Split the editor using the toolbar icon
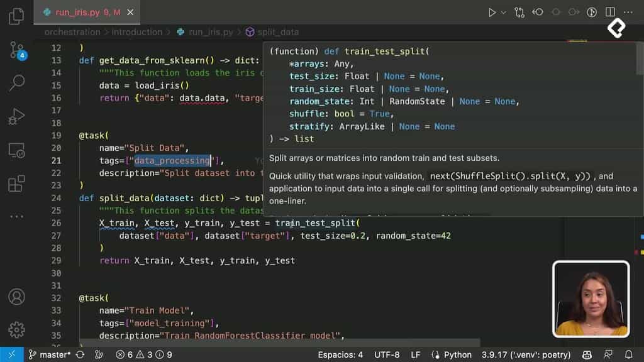Viewport: 644px width, 362px height. click(609, 11)
